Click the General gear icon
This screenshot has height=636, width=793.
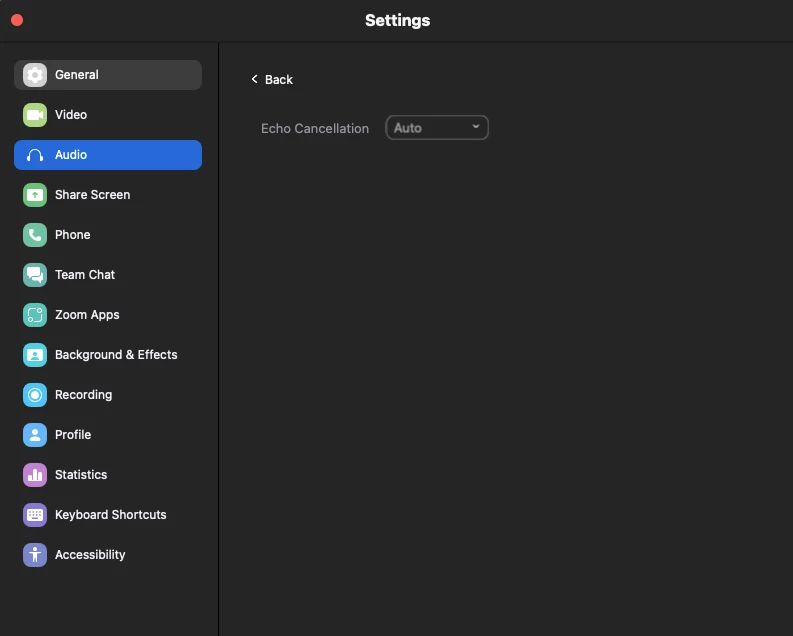pyautogui.click(x=35, y=75)
